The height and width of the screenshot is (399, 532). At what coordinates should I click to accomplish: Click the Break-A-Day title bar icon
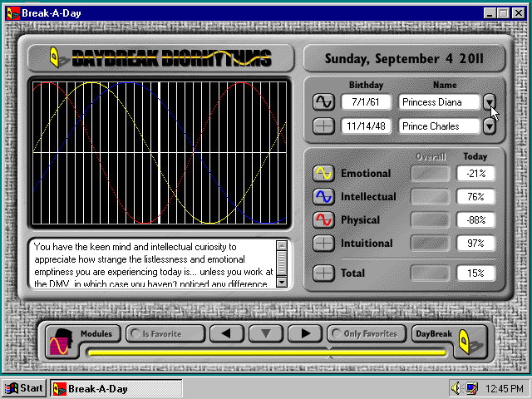point(13,13)
